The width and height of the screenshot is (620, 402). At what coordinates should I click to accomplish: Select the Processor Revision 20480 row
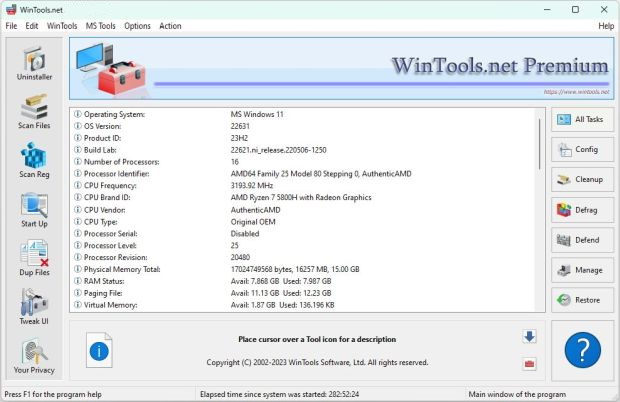click(x=303, y=257)
